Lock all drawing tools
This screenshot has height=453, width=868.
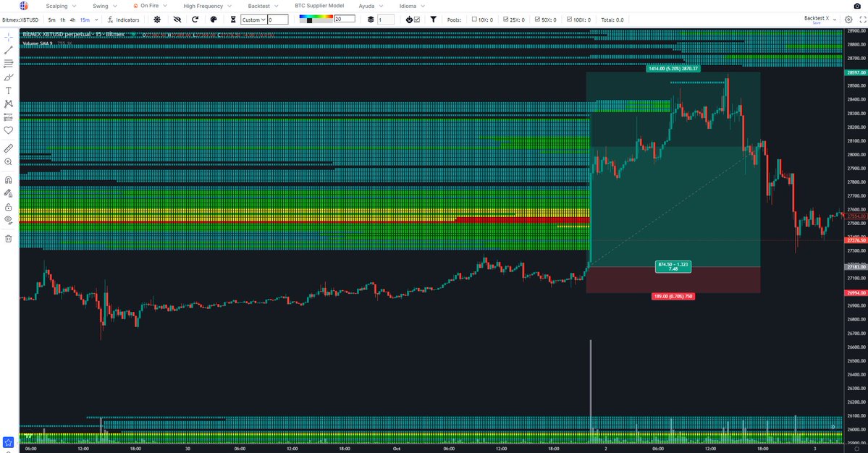[8, 207]
